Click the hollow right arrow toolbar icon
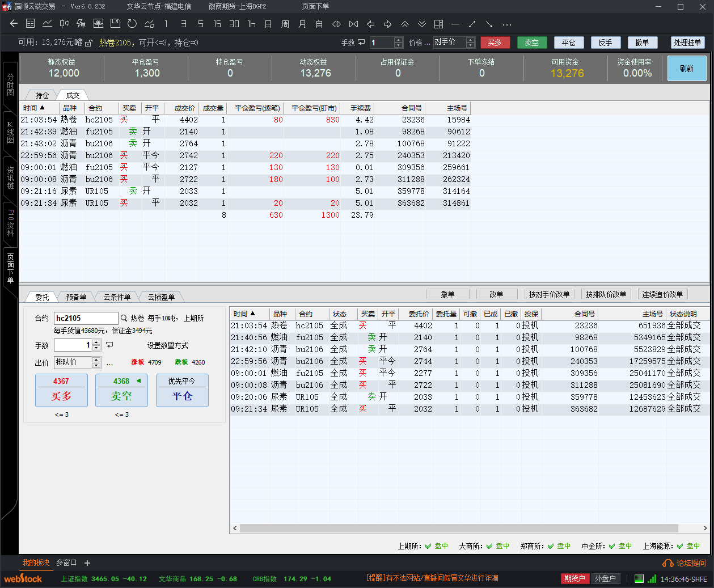Screen dimensions: 714x588 pyautogui.click(x=388, y=24)
